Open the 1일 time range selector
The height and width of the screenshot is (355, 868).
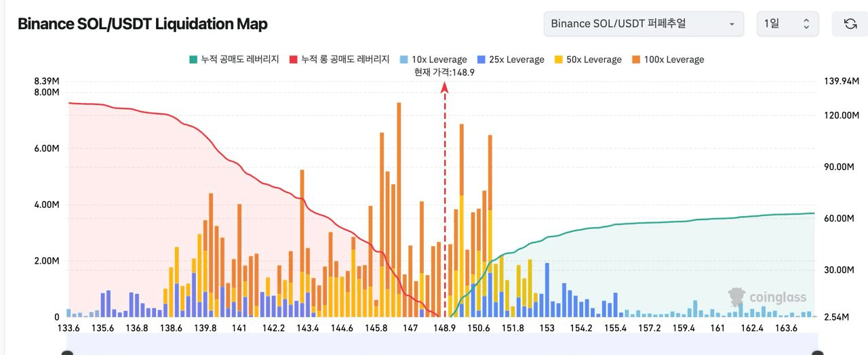point(787,24)
